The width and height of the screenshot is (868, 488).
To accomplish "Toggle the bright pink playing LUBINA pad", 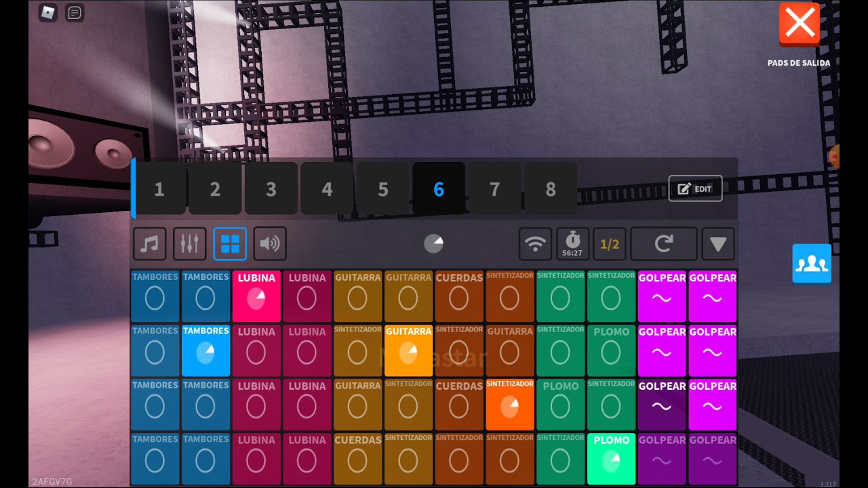I will click(256, 296).
